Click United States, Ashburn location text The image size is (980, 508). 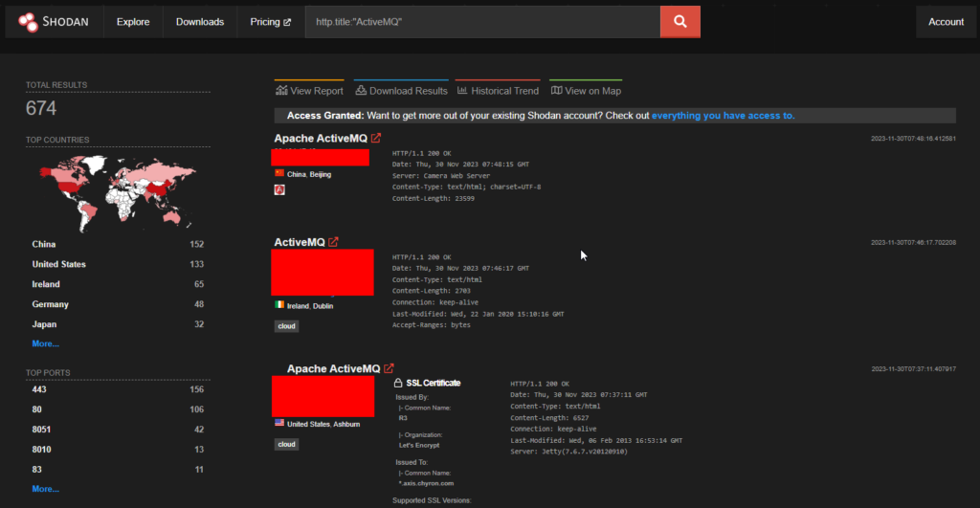click(x=323, y=424)
